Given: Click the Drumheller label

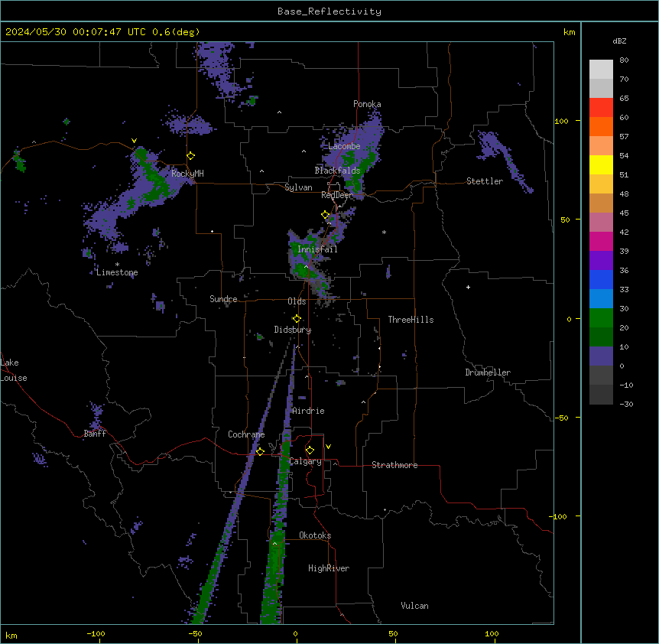Looking at the screenshot, I should pyautogui.click(x=488, y=372).
